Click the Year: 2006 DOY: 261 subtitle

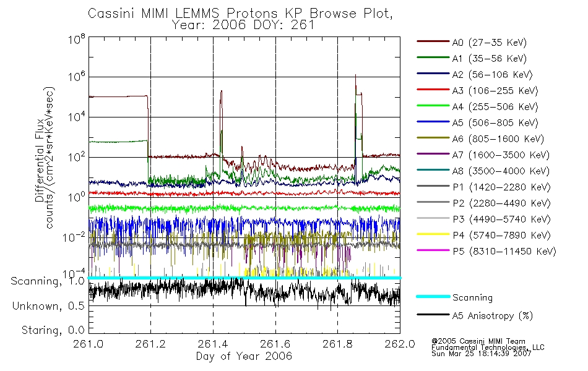(x=243, y=25)
